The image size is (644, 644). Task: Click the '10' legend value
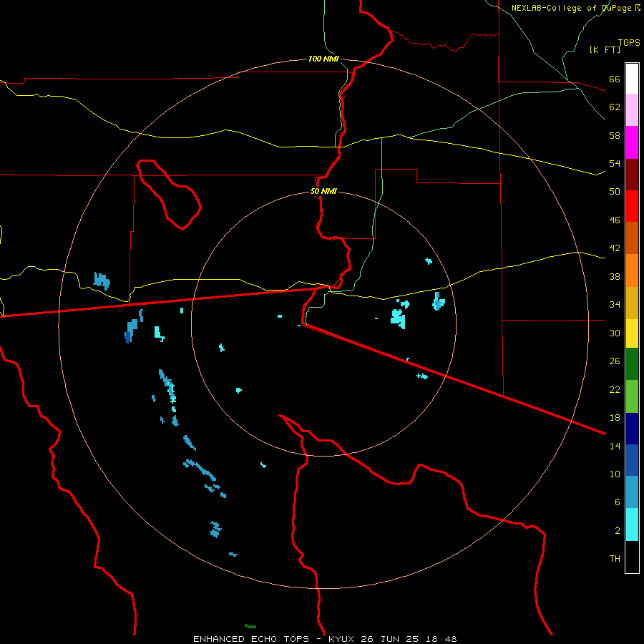pos(615,474)
